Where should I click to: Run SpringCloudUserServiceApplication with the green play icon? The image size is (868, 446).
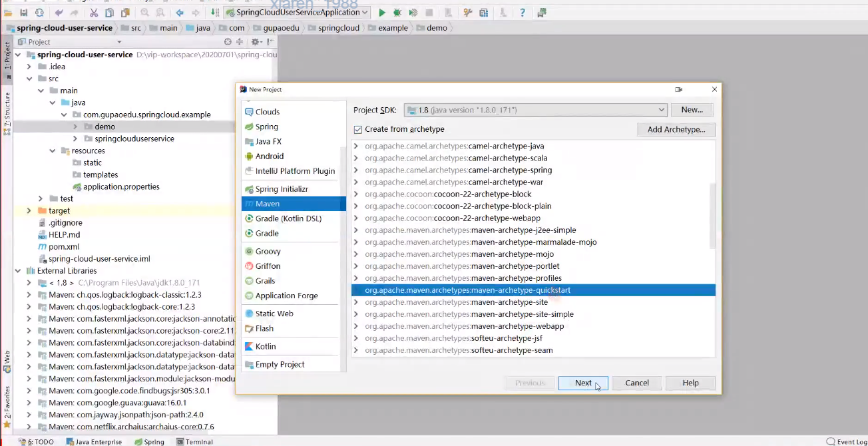382,13
